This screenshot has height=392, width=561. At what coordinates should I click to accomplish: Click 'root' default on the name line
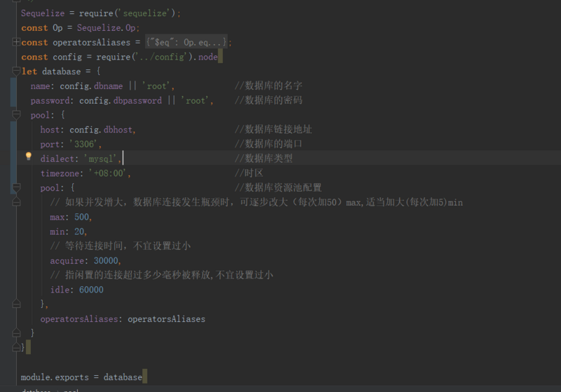pyautogui.click(x=156, y=86)
